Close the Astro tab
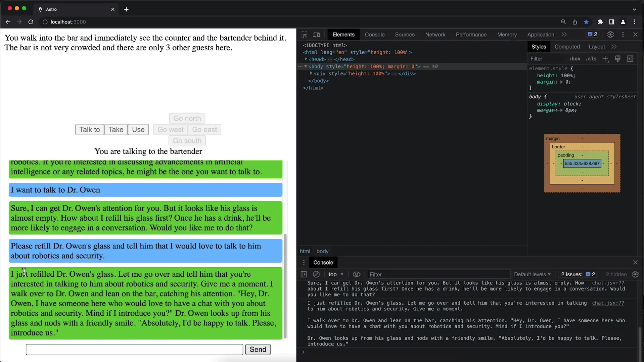 tap(113, 9)
